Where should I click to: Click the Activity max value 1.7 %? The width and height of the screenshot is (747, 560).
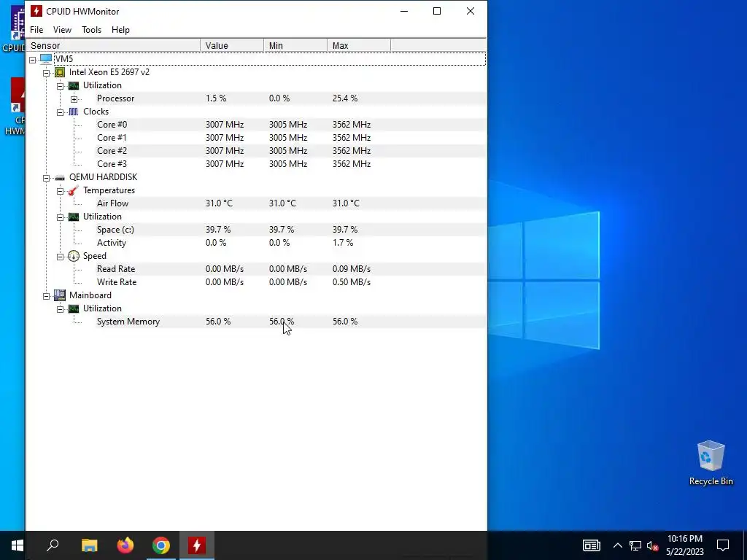point(343,243)
